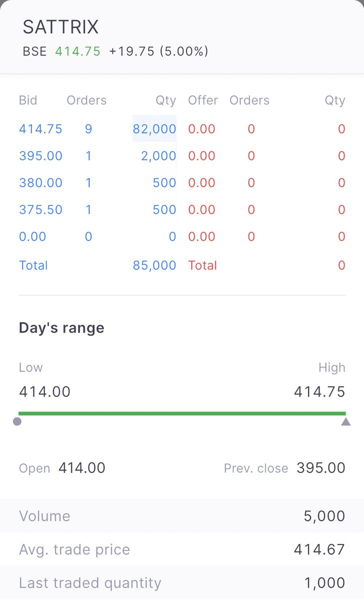Select the bid price 375.50
364x600 pixels.
(40, 209)
